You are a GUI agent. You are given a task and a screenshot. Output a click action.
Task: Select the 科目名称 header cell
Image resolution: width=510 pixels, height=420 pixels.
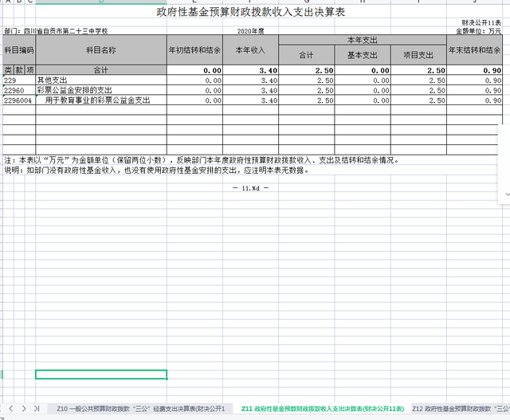pos(100,49)
